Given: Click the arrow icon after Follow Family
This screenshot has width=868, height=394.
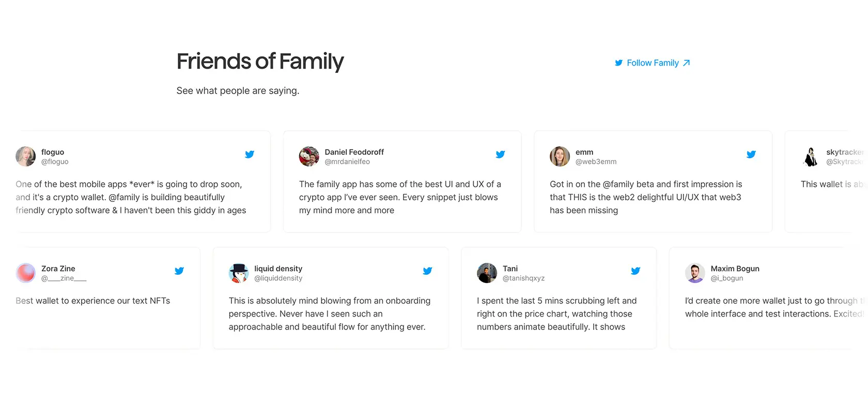Looking at the screenshot, I should tap(687, 63).
